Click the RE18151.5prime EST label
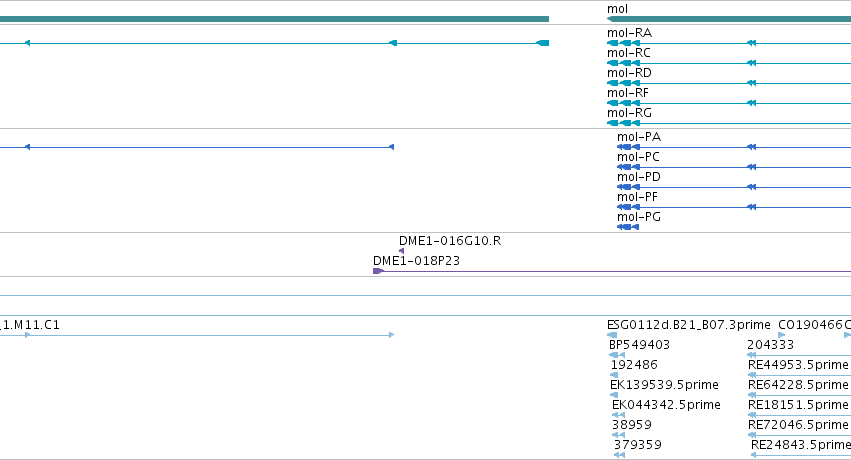The height and width of the screenshot is (460, 851). [798, 405]
